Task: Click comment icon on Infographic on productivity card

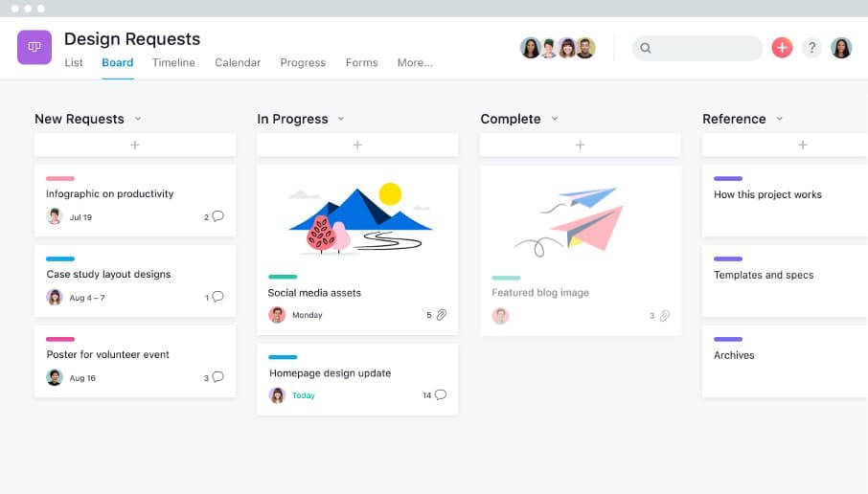Action: [x=217, y=216]
